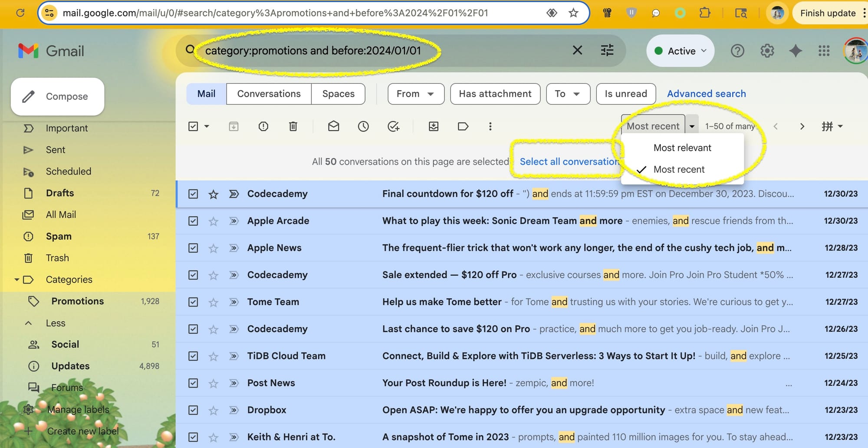Click the Is unread filter chip

(x=626, y=94)
